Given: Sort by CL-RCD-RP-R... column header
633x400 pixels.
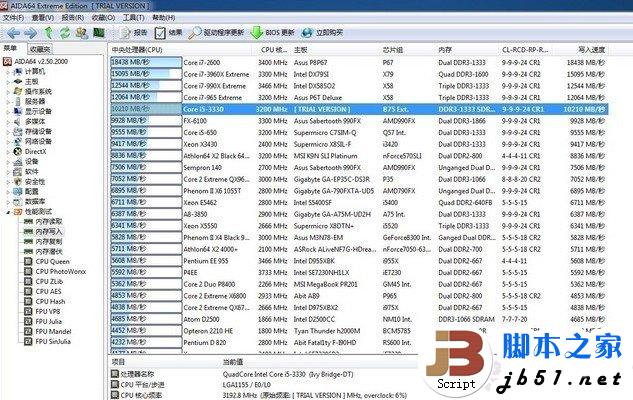Looking at the screenshot, I should tap(525, 50).
